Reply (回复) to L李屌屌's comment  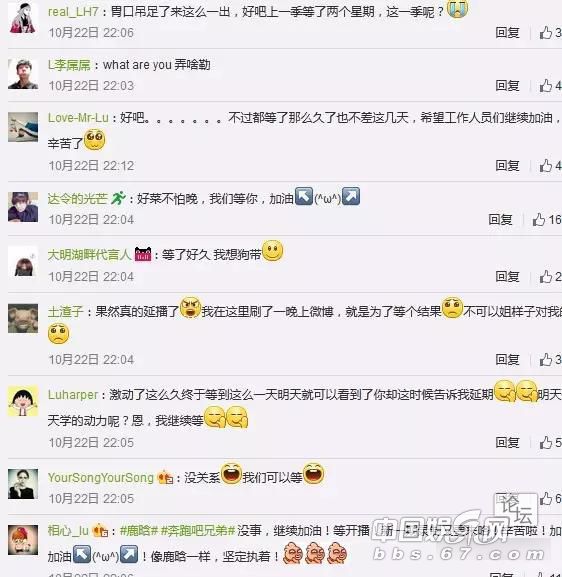coord(507,86)
